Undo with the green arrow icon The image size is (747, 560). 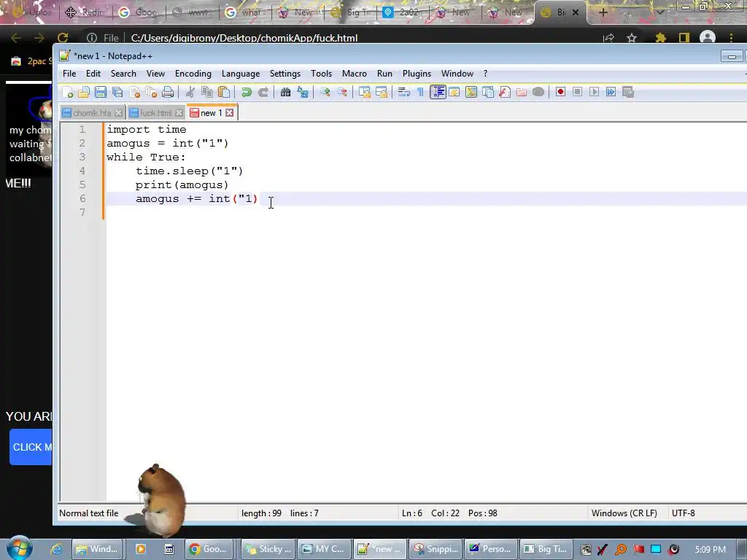click(x=247, y=92)
